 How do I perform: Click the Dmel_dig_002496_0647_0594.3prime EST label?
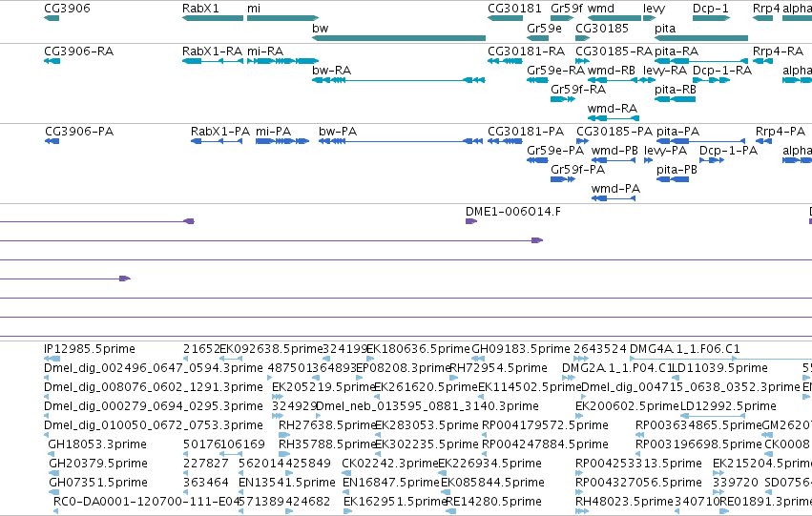(154, 368)
